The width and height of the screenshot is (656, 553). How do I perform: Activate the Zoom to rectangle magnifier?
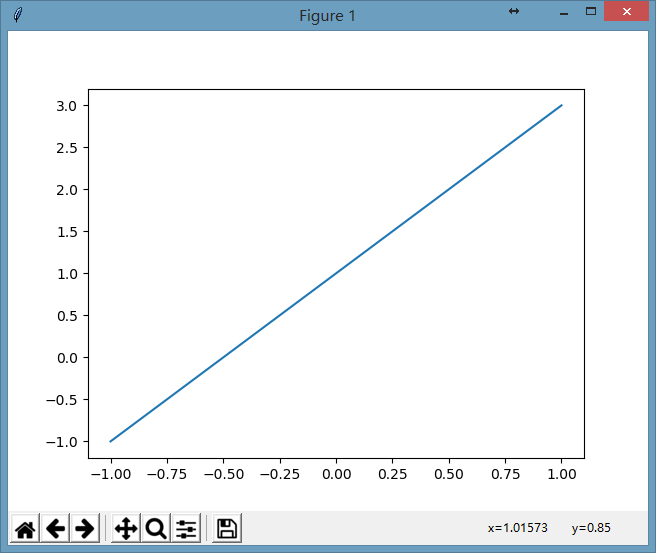tap(156, 529)
